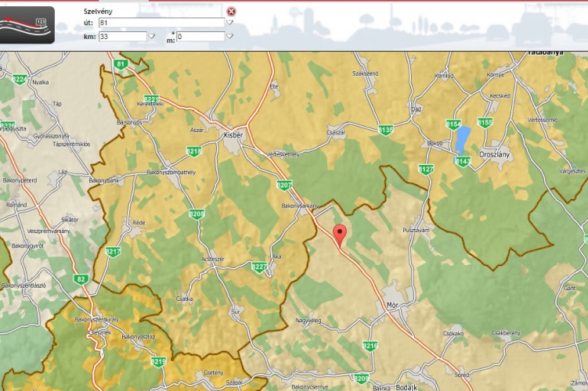The height and width of the screenshot is (391, 588).
Task: Click the 8217 road shield icon
Action: coord(114,252)
